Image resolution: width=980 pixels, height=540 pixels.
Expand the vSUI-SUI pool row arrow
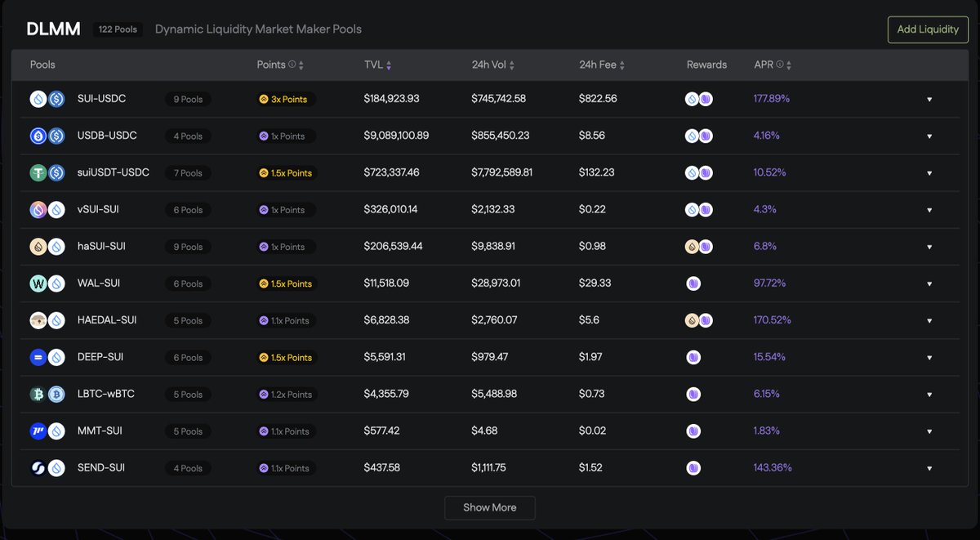coord(929,210)
